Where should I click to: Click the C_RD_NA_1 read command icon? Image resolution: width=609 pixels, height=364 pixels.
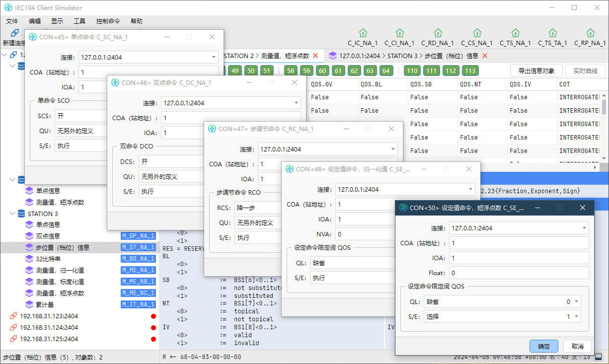tap(438, 34)
